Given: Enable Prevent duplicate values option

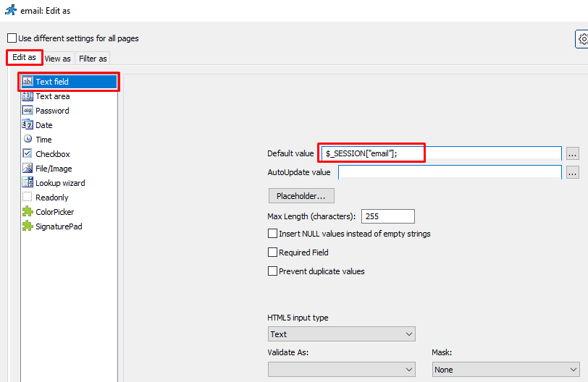Looking at the screenshot, I should click(x=273, y=271).
